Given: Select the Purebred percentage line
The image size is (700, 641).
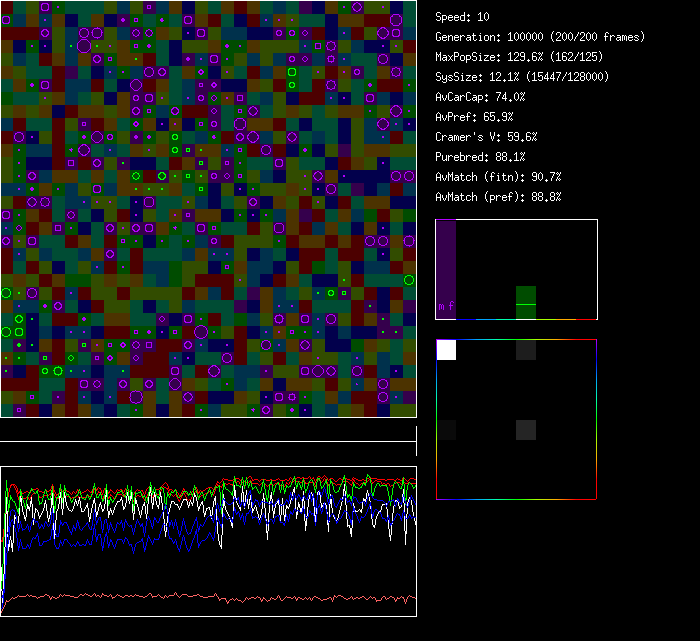Looking at the screenshot, I should point(480,157).
